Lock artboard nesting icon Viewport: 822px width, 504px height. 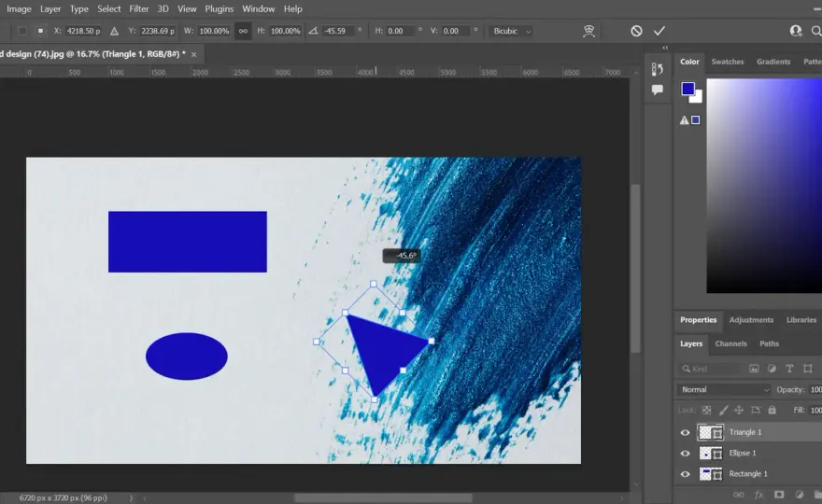[756, 411]
